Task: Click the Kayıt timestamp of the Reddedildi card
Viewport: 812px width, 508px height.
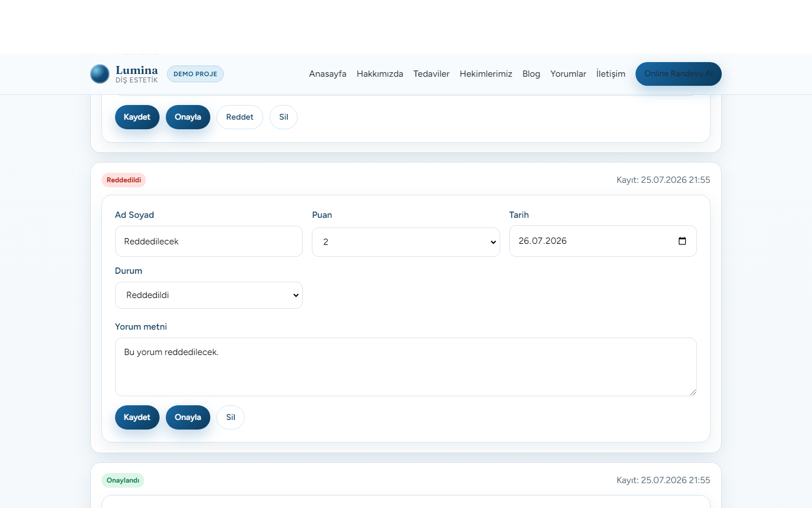Action: 663,180
